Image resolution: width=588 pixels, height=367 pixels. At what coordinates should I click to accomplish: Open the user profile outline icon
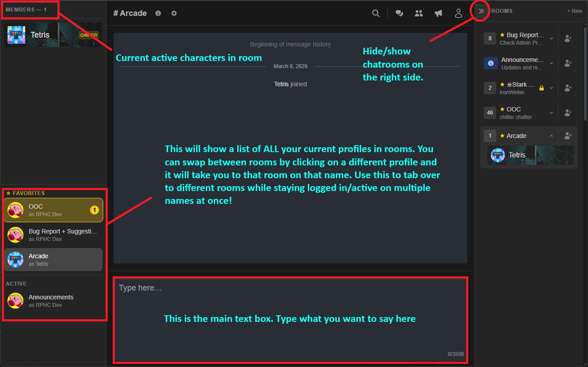pyautogui.click(x=459, y=13)
